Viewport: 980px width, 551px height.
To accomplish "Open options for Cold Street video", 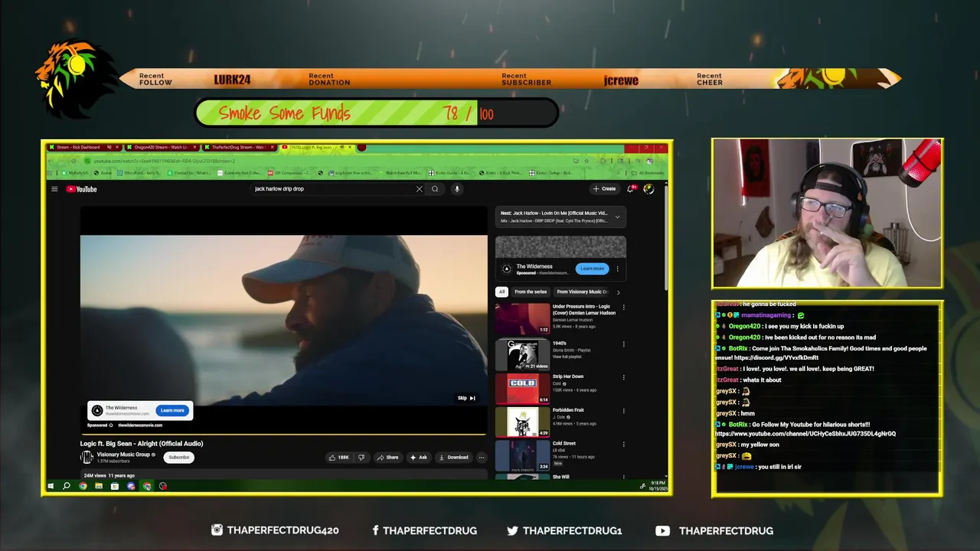I will (623, 444).
